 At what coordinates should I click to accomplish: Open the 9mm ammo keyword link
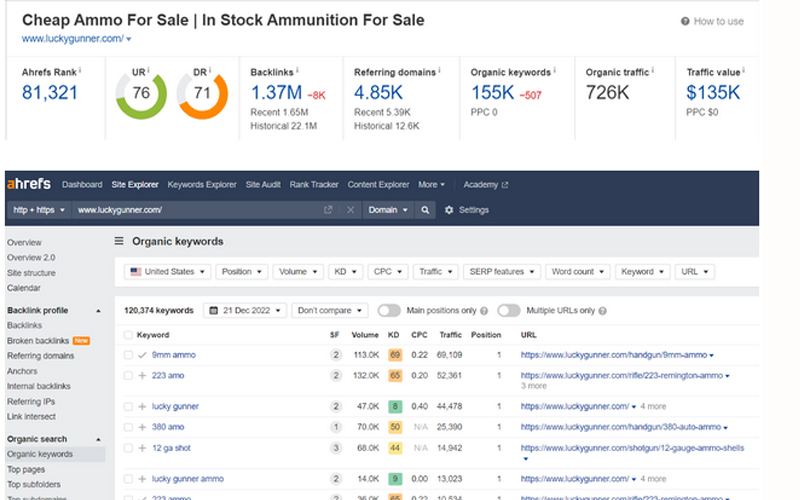[173, 355]
